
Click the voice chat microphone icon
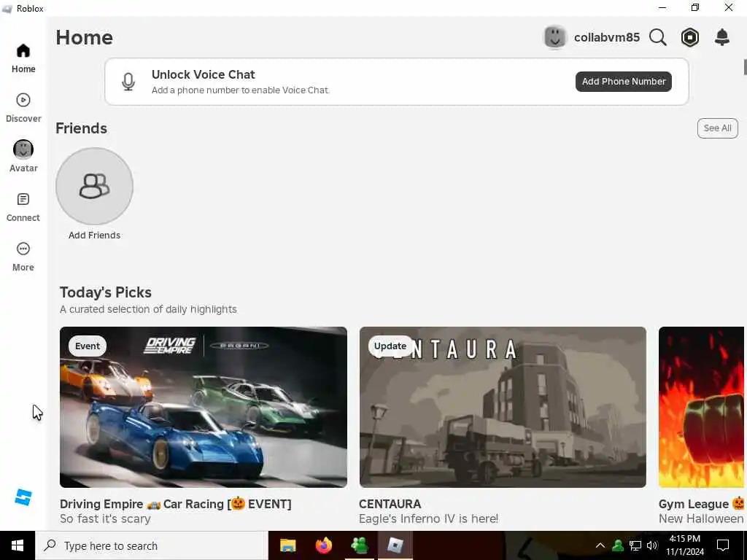[128, 82]
